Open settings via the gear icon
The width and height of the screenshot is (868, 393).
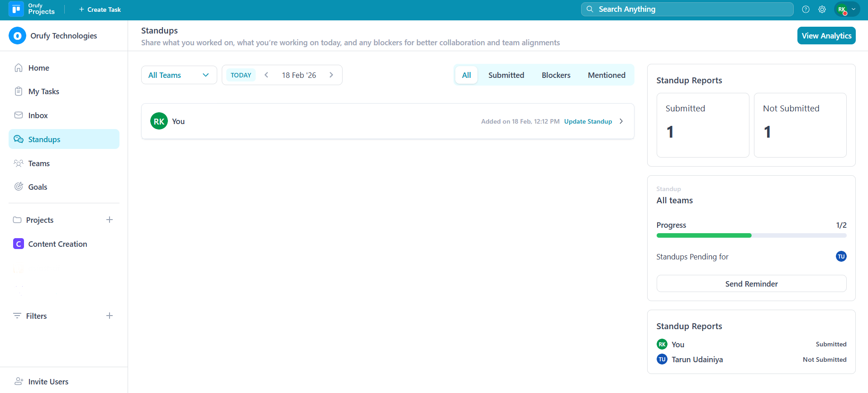pyautogui.click(x=822, y=9)
